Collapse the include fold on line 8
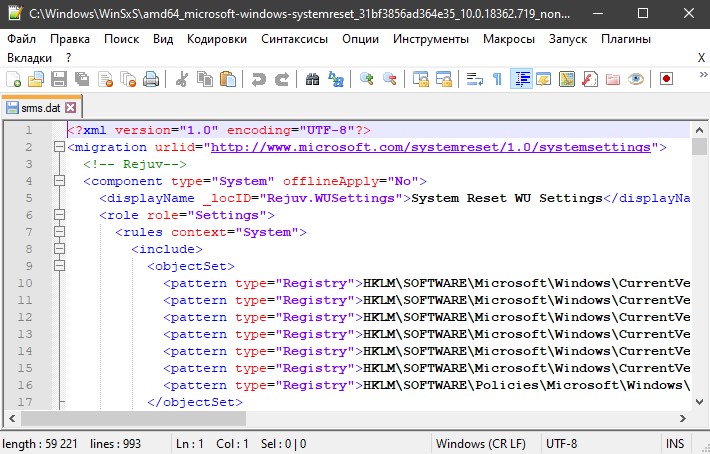 [x=59, y=249]
